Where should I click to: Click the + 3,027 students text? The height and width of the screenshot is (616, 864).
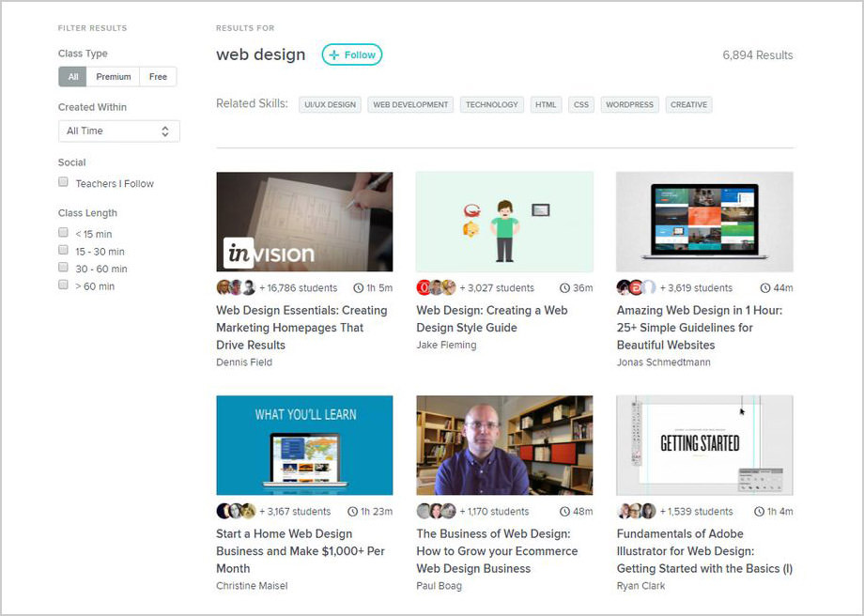497,288
